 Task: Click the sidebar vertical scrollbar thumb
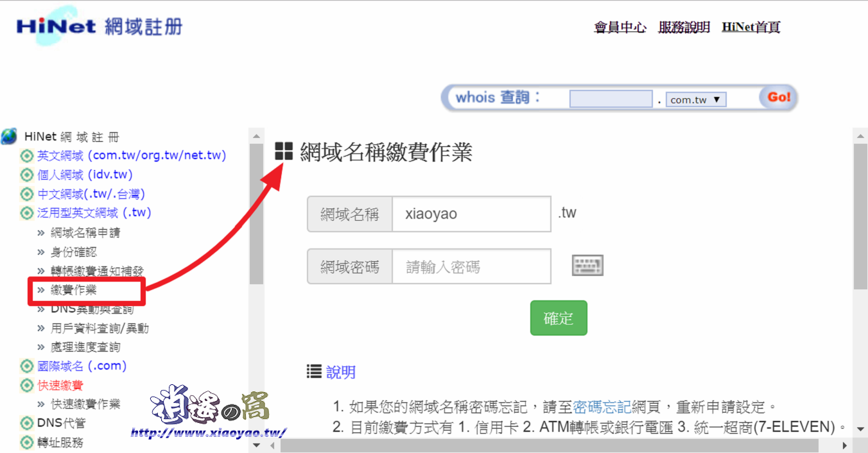pyautogui.click(x=256, y=214)
